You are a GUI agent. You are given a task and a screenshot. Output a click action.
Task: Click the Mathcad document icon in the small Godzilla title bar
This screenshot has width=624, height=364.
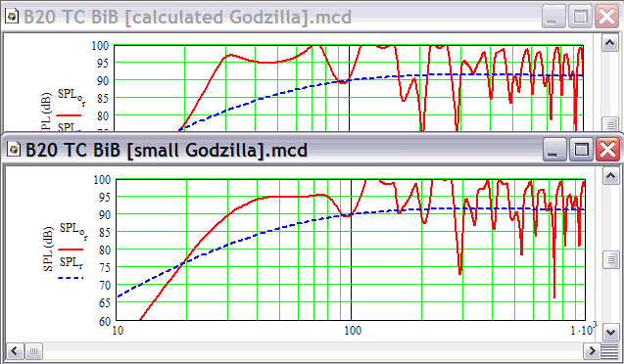[x=14, y=150]
